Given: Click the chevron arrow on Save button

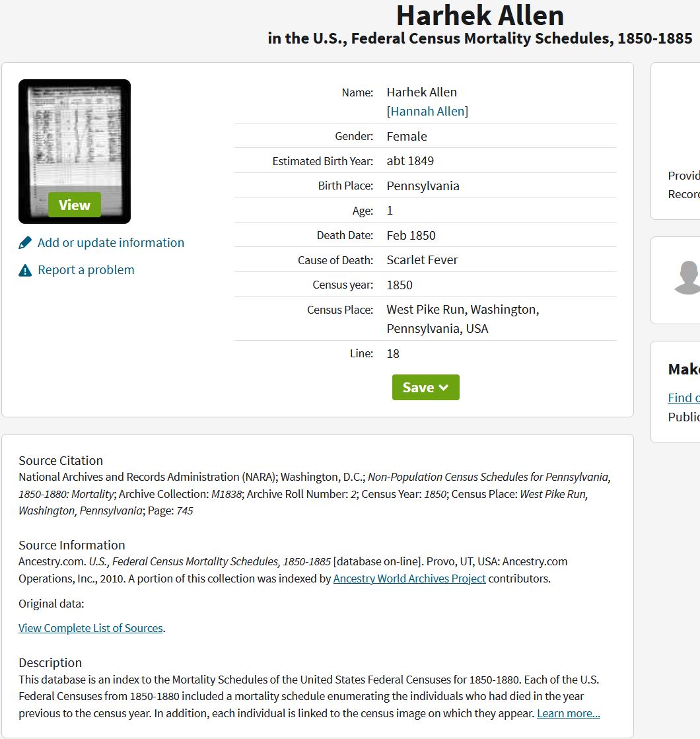Looking at the screenshot, I should [444, 388].
